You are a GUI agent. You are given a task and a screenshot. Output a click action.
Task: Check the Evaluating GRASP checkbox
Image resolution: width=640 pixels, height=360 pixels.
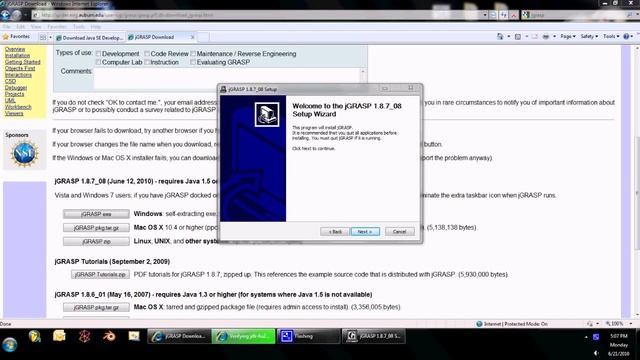[x=193, y=62]
